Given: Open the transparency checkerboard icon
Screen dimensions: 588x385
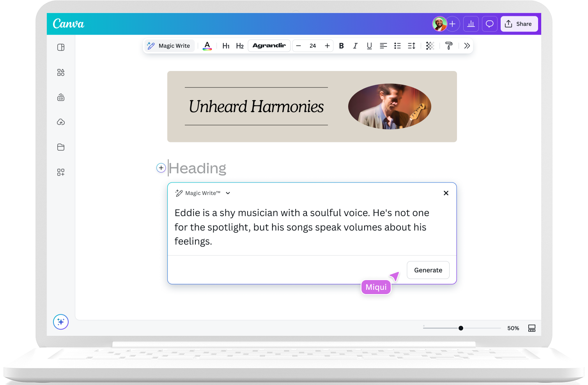Looking at the screenshot, I should point(430,46).
